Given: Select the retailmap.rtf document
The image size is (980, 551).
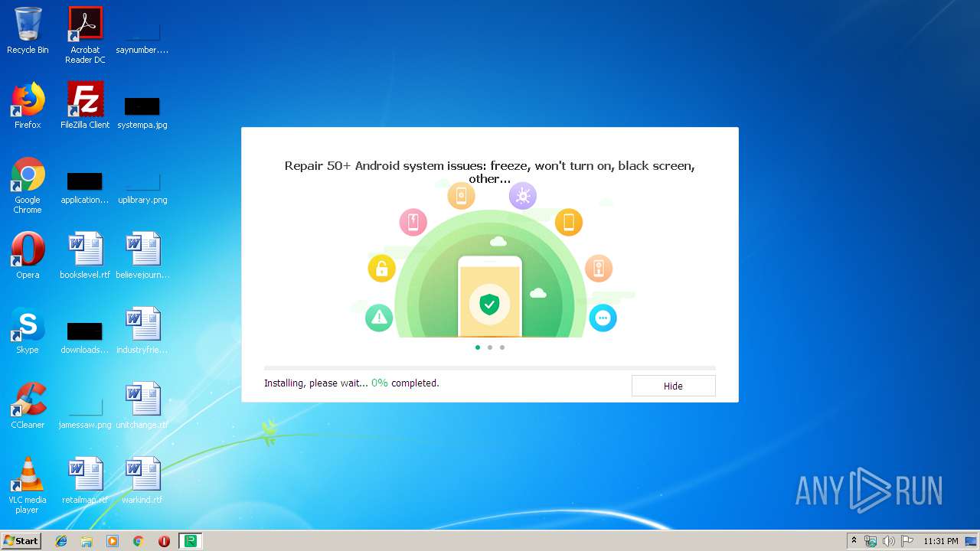Looking at the screenshot, I should point(85,481).
